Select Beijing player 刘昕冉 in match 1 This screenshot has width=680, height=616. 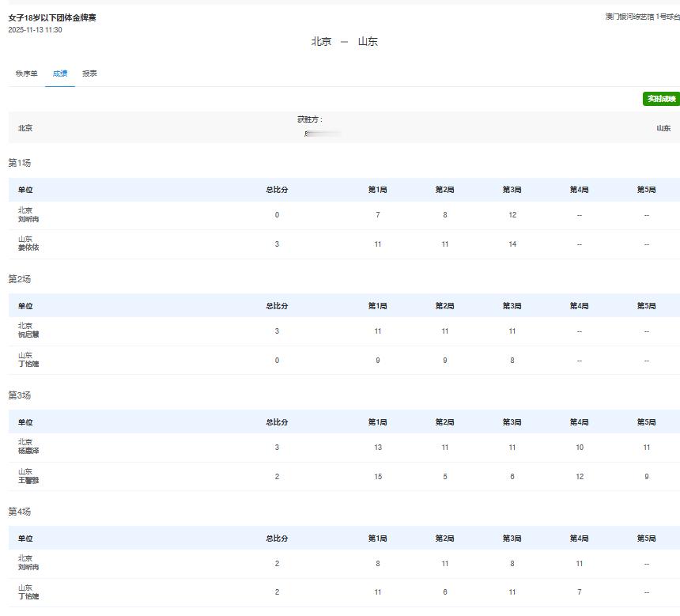[28, 219]
